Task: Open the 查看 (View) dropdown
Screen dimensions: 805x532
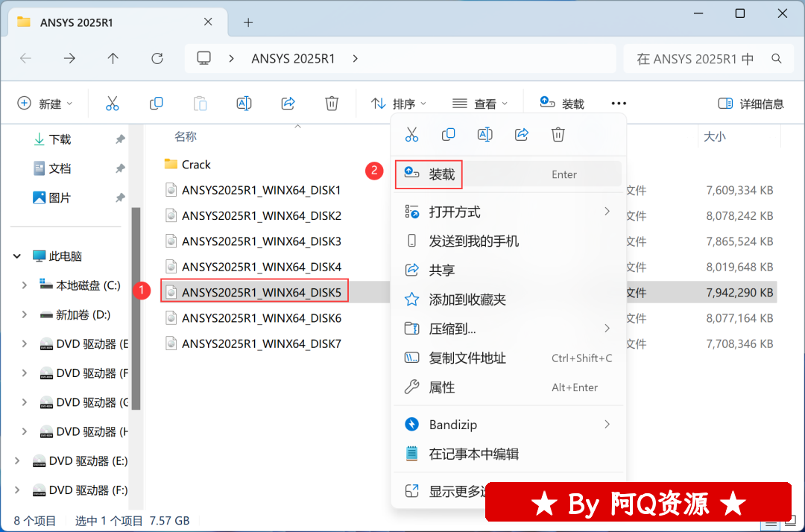Action: click(480, 104)
